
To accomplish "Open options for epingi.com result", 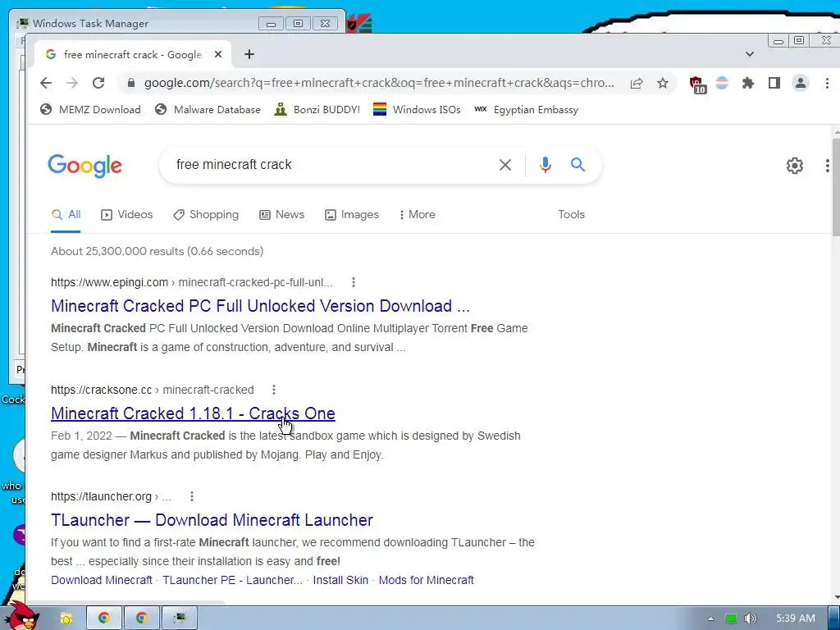I will click(x=353, y=282).
